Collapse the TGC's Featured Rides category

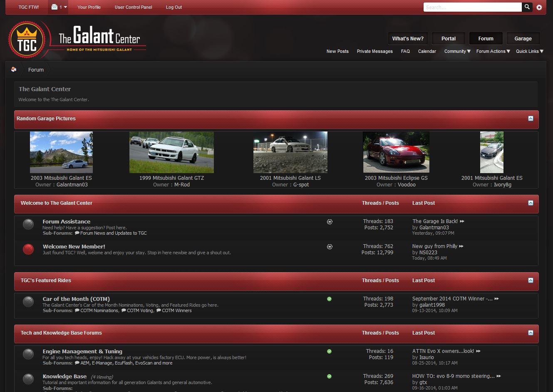click(x=531, y=280)
